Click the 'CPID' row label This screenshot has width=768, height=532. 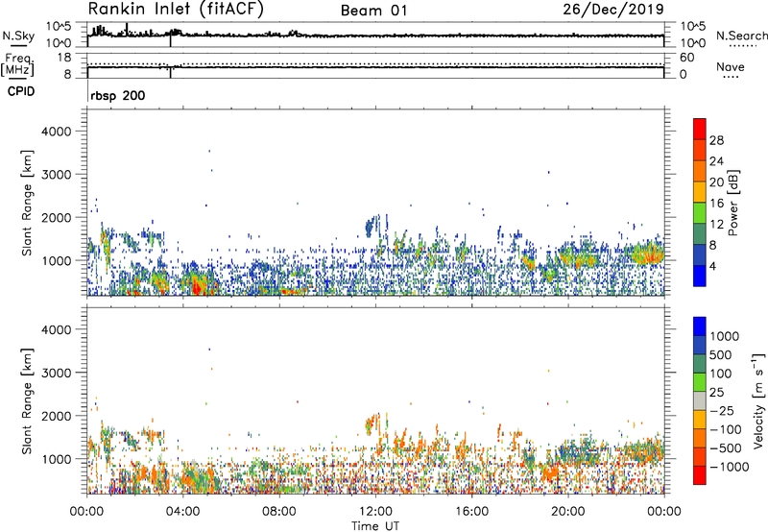tap(21, 91)
